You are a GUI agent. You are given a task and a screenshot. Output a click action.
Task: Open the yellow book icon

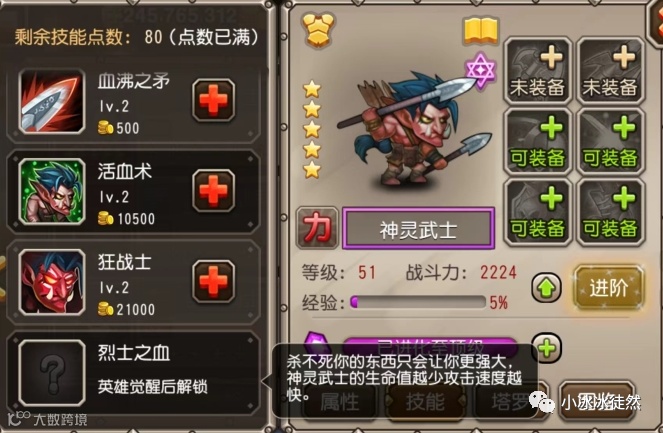pos(481,31)
